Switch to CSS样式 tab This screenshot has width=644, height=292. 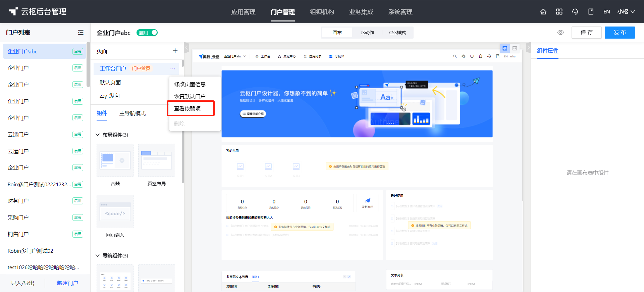[x=397, y=33]
